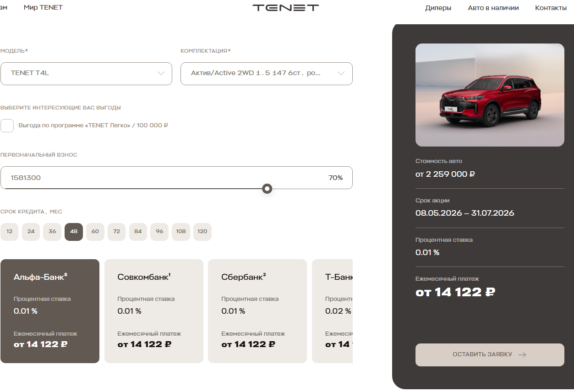
Task: Select 72 months loan term
Action: pyautogui.click(x=117, y=232)
